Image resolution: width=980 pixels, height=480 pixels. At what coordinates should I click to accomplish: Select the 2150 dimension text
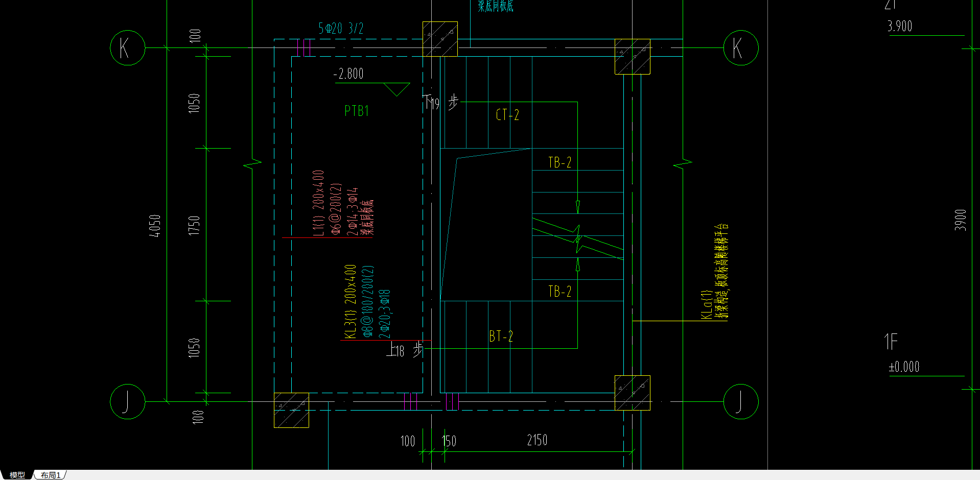click(537, 440)
